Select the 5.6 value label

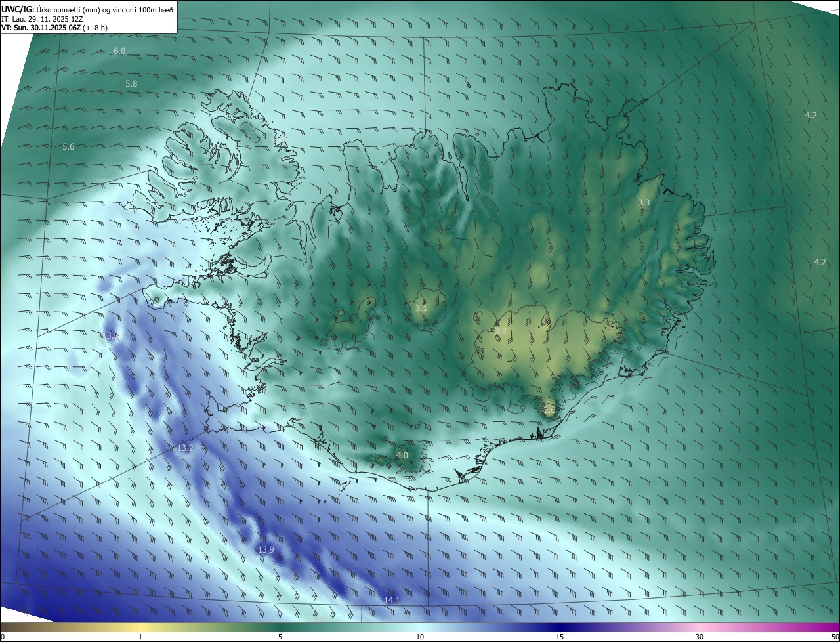tap(68, 147)
